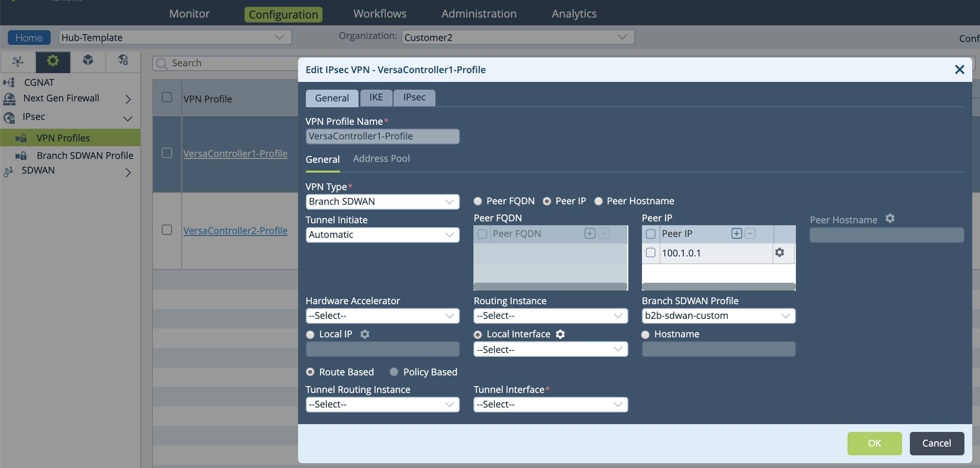Select the gear services tab in sidebar
The width and height of the screenshot is (980, 468).
click(53, 61)
